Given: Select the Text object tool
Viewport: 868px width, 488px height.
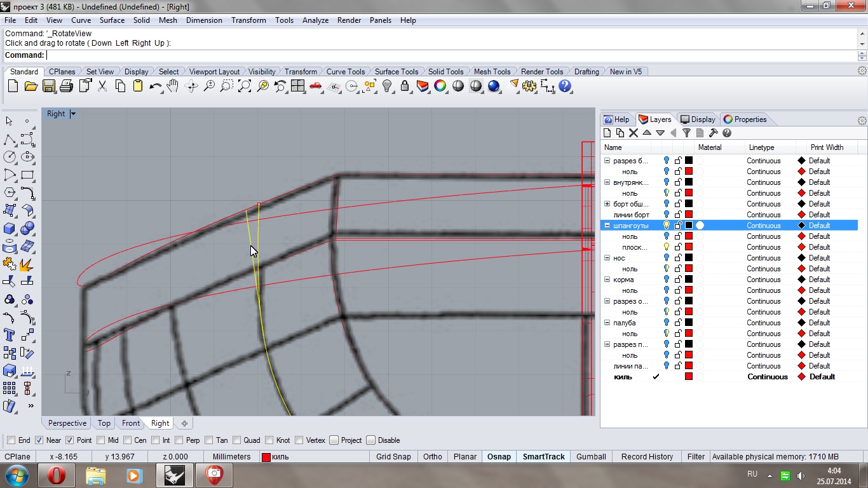Looking at the screenshot, I should [x=10, y=334].
